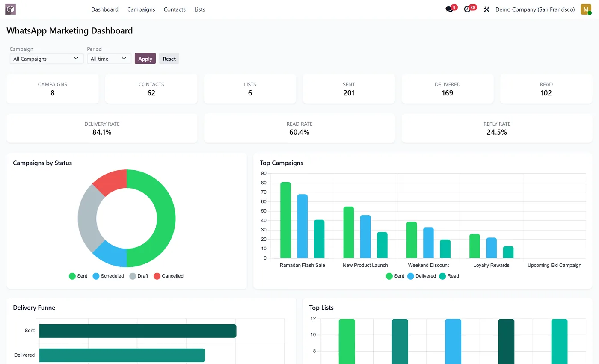This screenshot has height=364, width=599.
Task: Switch company via Demo Company (San Francisco)
Action: coord(535,9)
